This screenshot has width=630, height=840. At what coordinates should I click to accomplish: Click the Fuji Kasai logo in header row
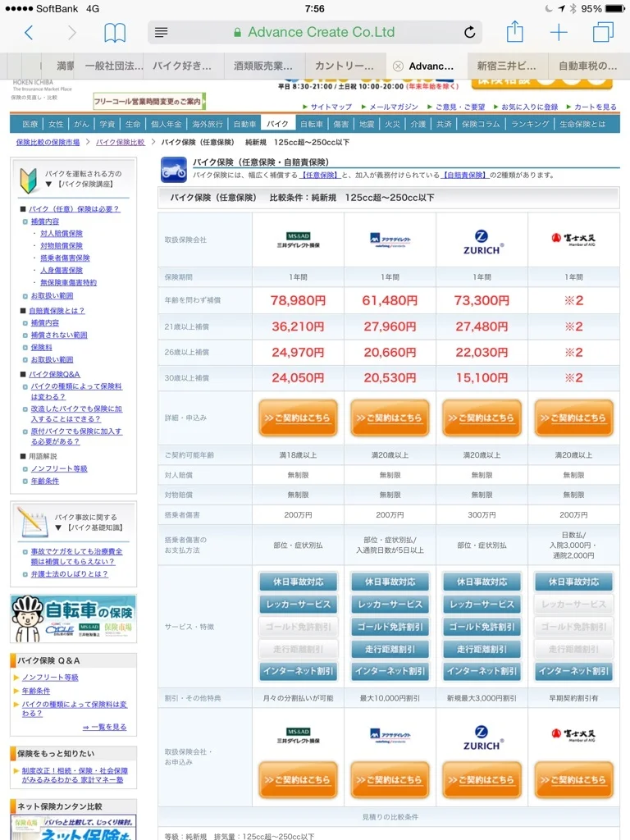point(573,239)
